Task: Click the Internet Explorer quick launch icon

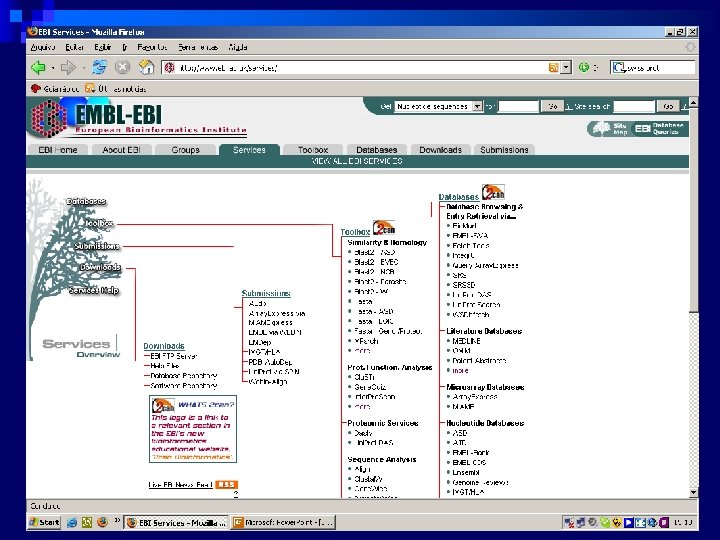Action: 72,522
